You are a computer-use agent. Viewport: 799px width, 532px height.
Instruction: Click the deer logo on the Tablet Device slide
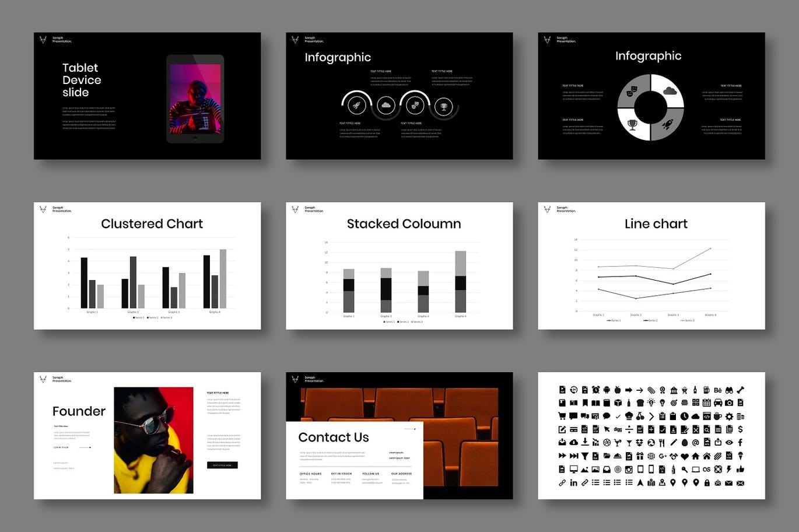pyautogui.click(x=43, y=40)
